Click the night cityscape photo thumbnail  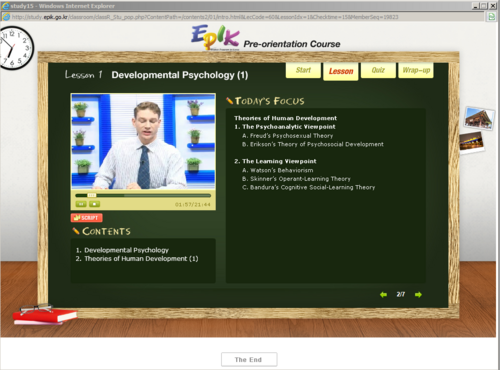pos(471,142)
